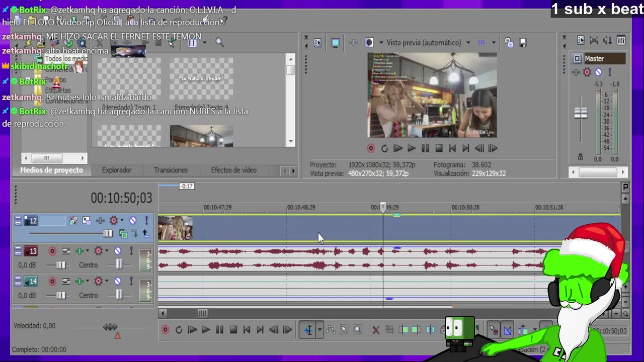644x362 pixels.
Task: Start recording in the preview panel
Action: 371,148
